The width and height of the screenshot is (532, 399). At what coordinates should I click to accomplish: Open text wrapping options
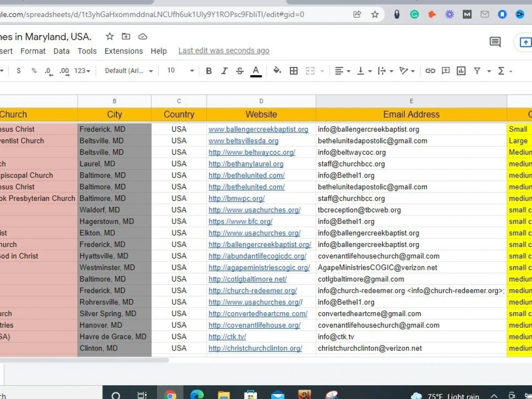point(385,71)
